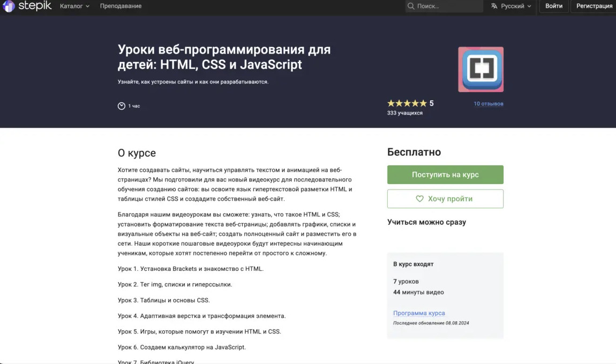
Task: Click the chevron next to Русский
Action: coord(529,6)
